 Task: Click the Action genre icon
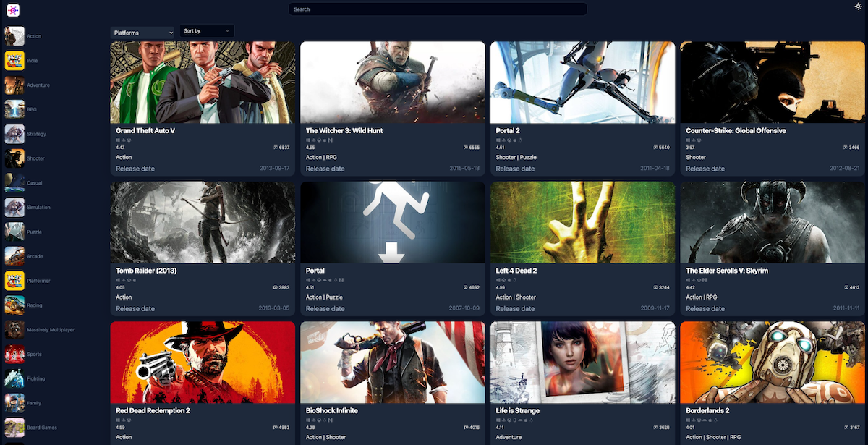14,36
